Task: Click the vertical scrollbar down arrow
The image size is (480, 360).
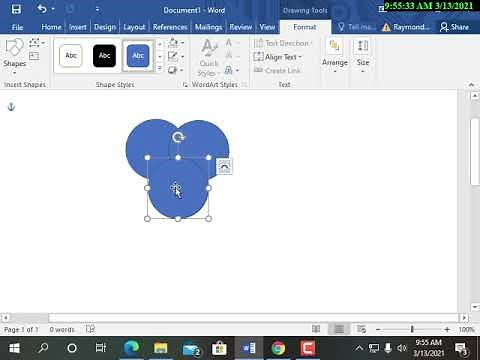Action: 474,307
